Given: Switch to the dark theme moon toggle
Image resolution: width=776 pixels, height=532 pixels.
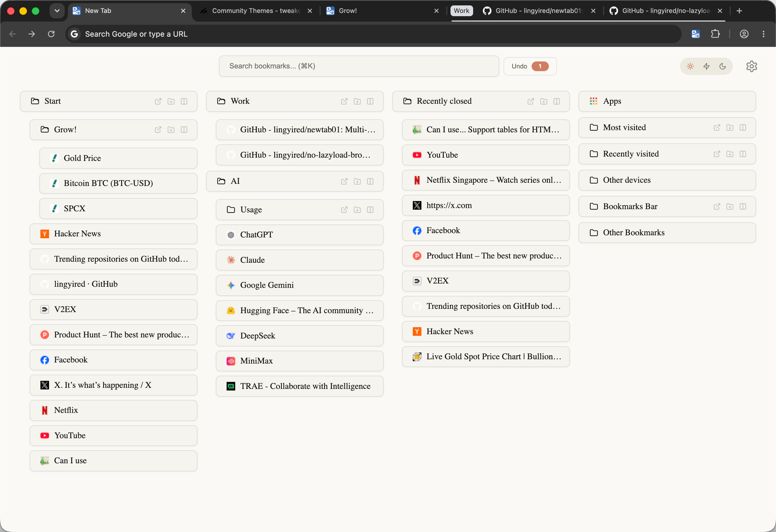Looking at the screenshot, I should (723, 66).
